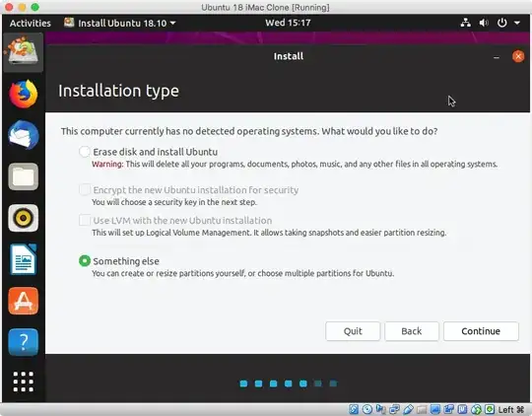This screenshot has height=416, width=532.
Task: Expand the Install Ubuntu 18.10 app menu
Action: coord(120,23)
